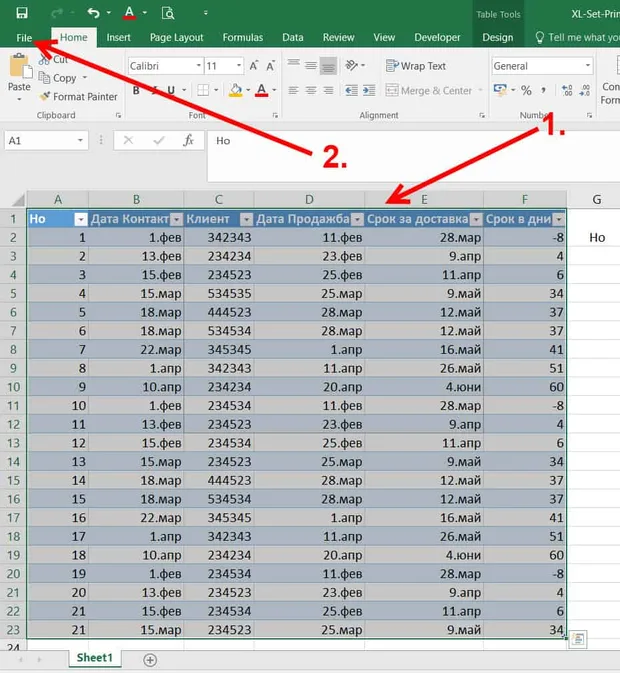Toggle Bold formatting
Image resolution: width=620 pixels, height=673 pixels.
136,90
